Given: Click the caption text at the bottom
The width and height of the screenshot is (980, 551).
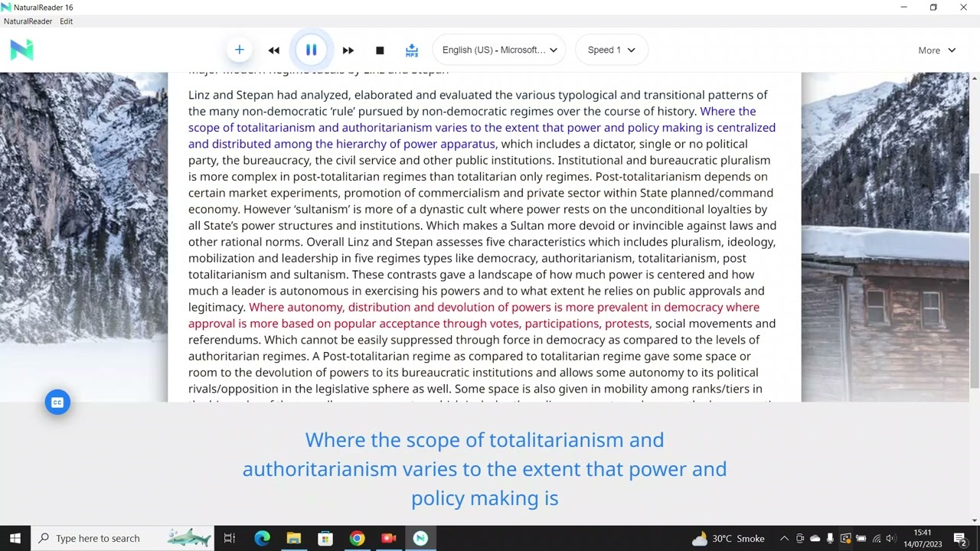Looking at the screenshot, I should (x=485, y=468).
